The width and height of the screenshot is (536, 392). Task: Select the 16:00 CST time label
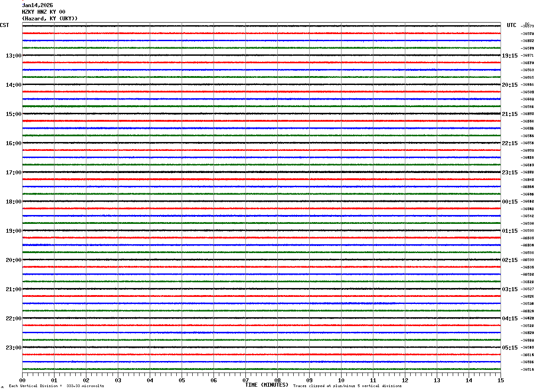tap(13, 143)
